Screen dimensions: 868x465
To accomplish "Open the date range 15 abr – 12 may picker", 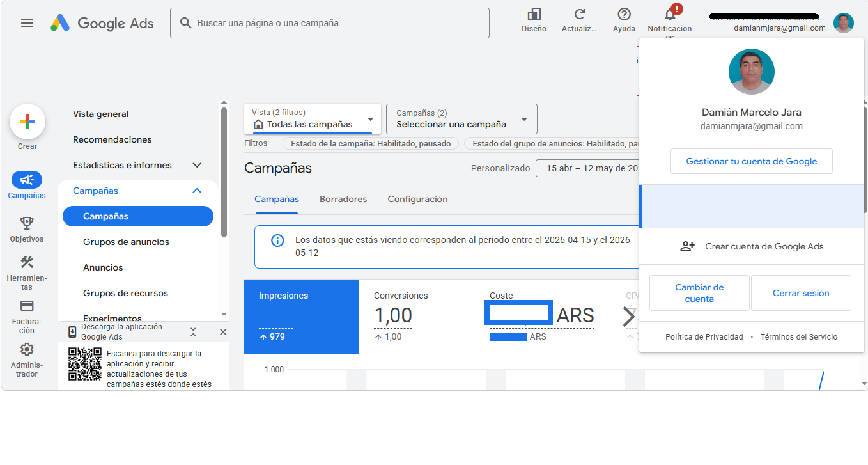I will pos(587,168).
